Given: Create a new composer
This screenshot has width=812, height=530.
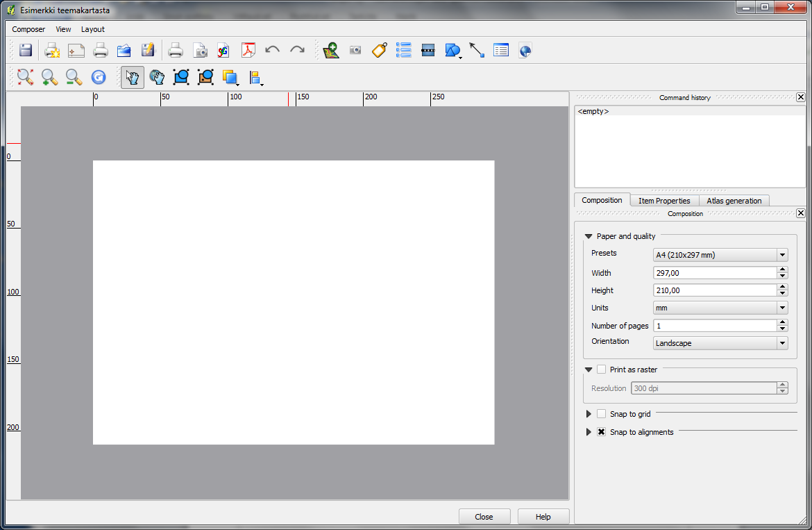Looking at the screenshot, I should click(x=52, y=50).
